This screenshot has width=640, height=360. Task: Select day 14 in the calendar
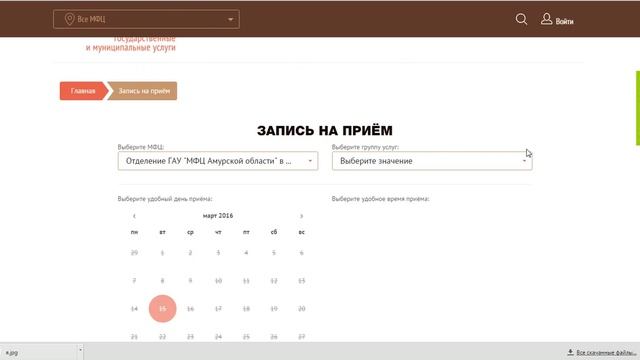point(134,309)
